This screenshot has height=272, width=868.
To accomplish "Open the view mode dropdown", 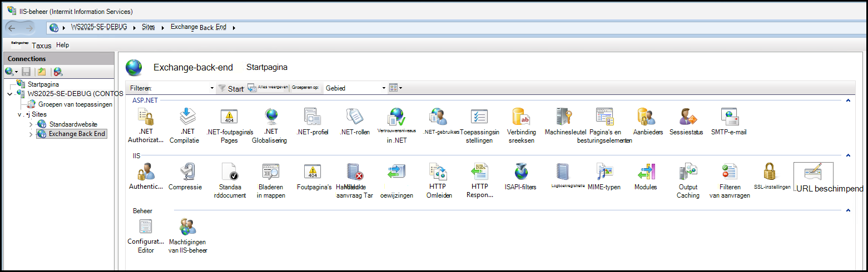I will point(395,88).
